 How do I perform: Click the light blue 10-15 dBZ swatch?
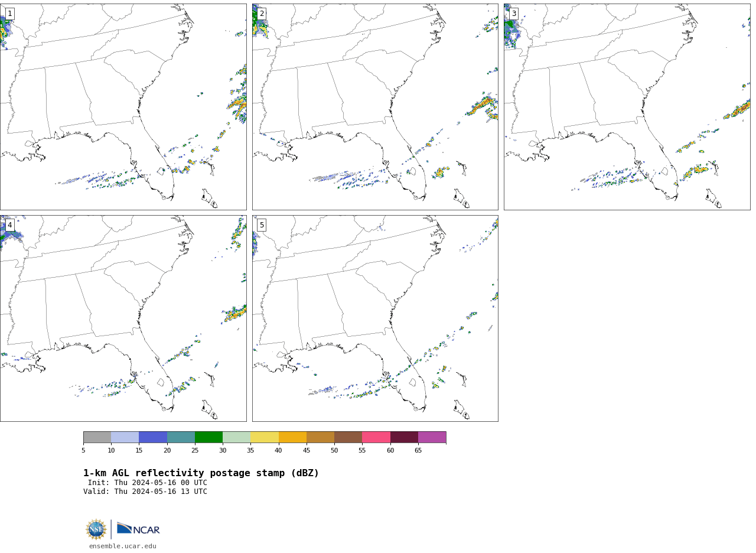coord(125,437)
